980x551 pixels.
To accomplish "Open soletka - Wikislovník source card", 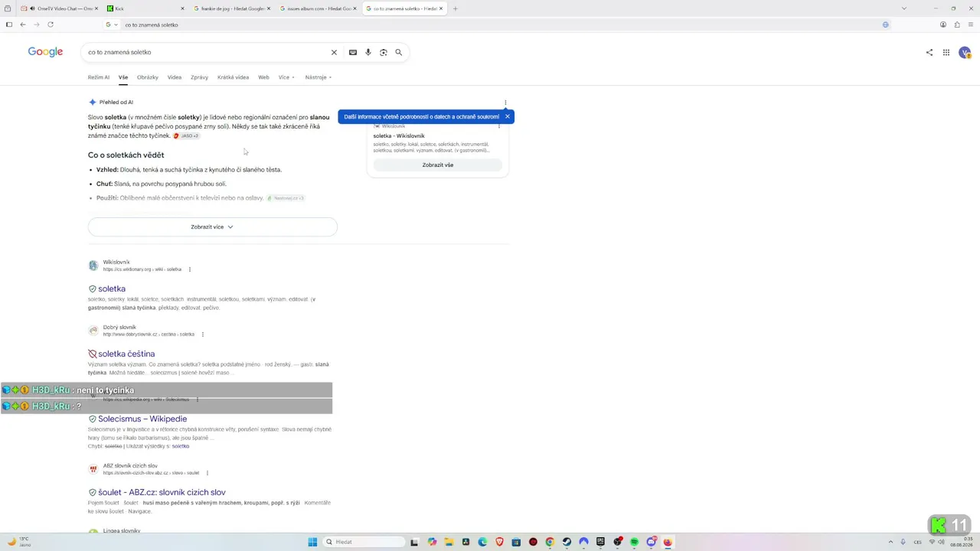I will click(399, 135).
